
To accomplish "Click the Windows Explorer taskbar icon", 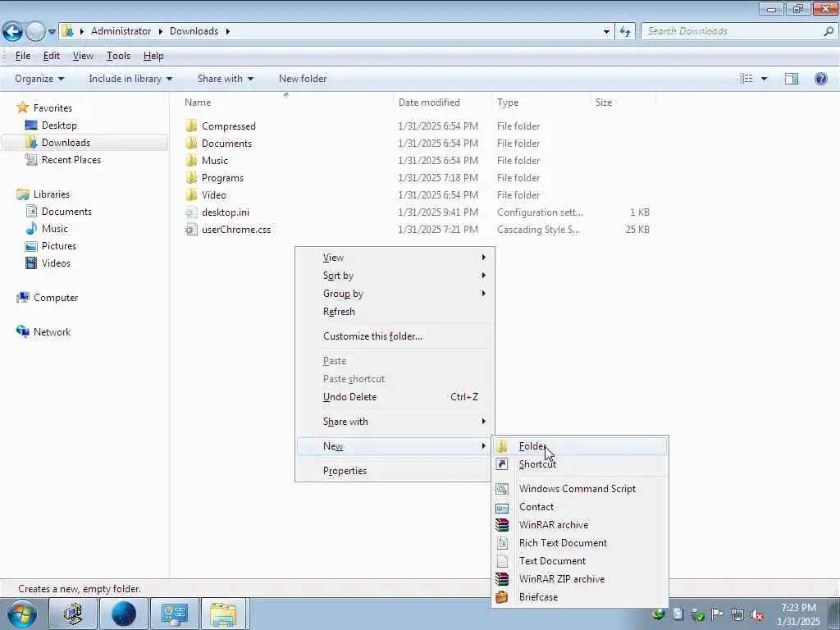I will 223,614.
